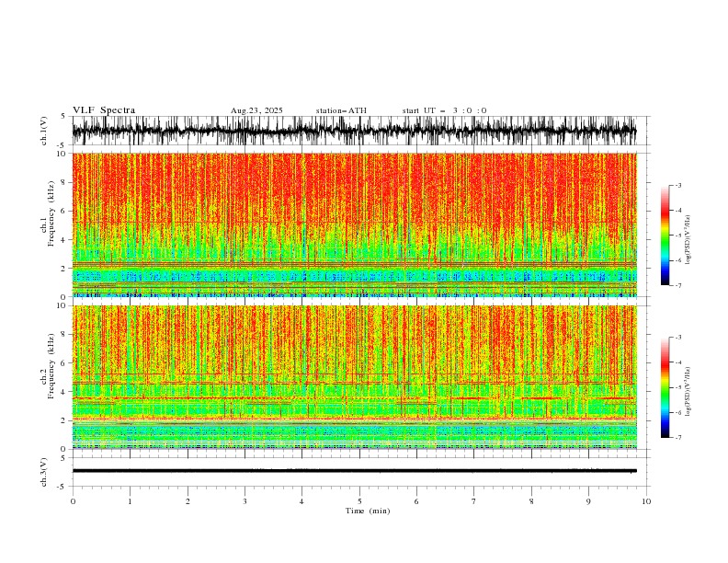Click the "3" minute tick on time axis

tap(245, 501)
